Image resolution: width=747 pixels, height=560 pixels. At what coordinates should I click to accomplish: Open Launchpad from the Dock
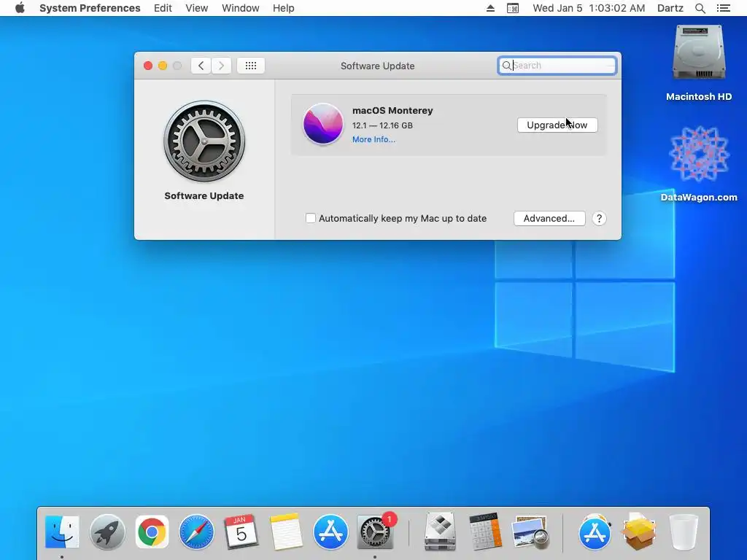pyautogui.click(x=107, y=532)
